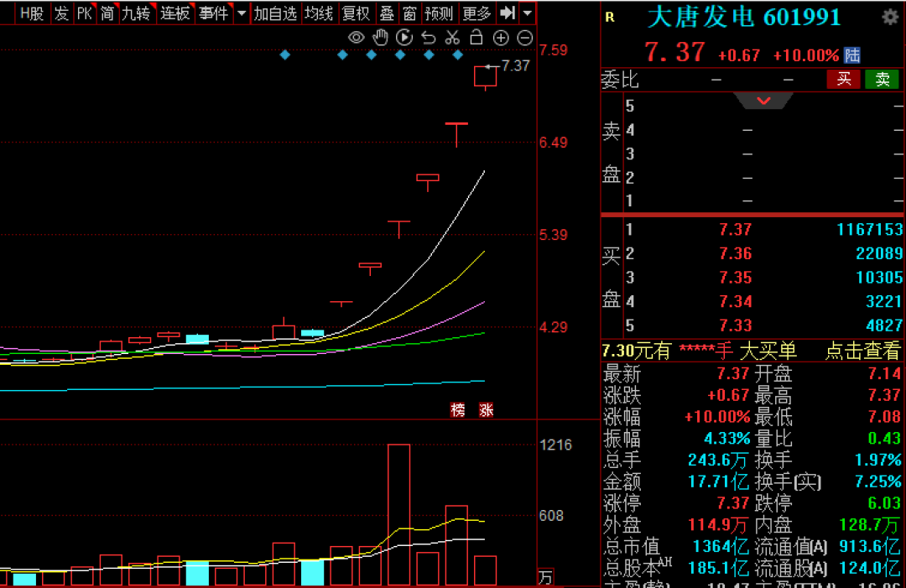Toggle 均线 moving averages
This screenshot has height=588, width=906.
point(319,13)
